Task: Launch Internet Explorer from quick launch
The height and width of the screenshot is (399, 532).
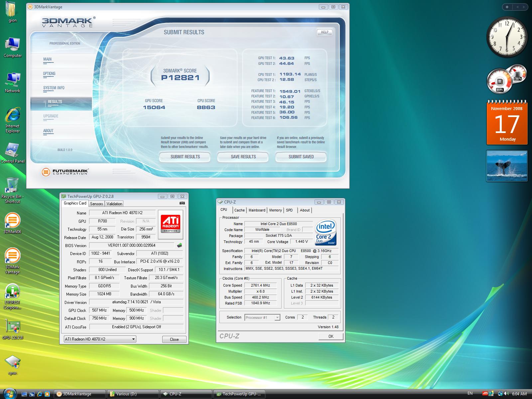Action: click(40, 394)
